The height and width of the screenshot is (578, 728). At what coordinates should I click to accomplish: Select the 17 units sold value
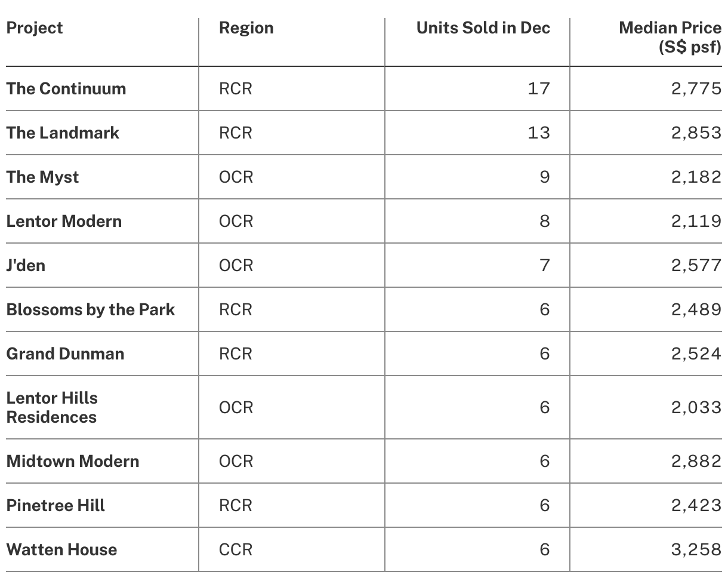[538, 89]
